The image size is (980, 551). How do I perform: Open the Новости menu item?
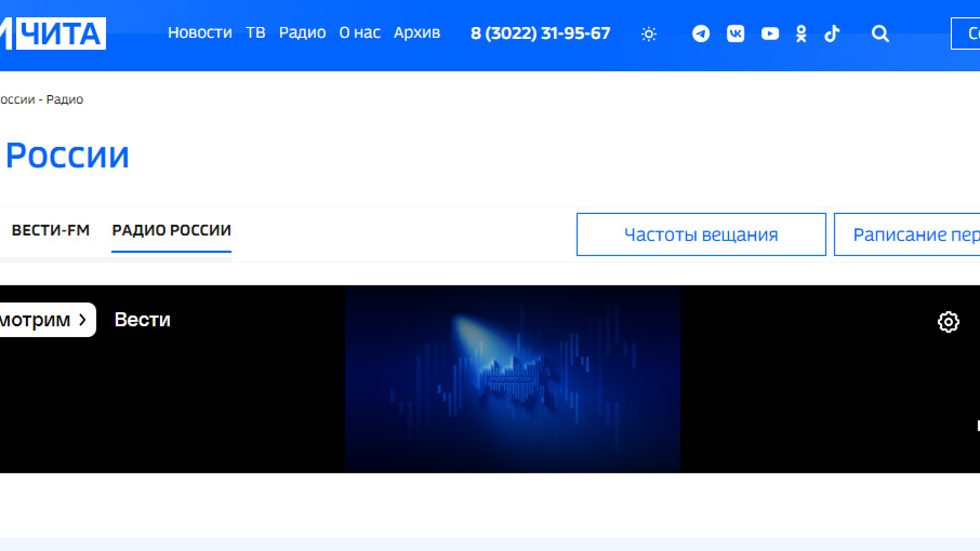click(x=200, y=33)
